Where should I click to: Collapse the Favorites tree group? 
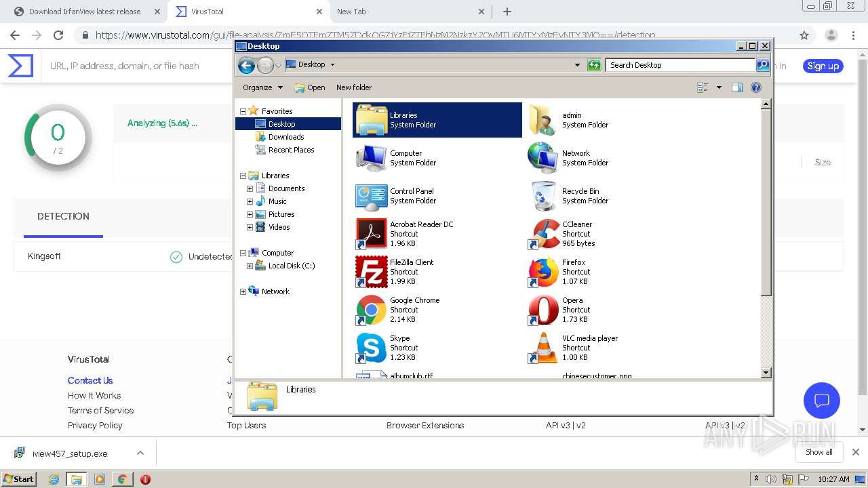243,111
